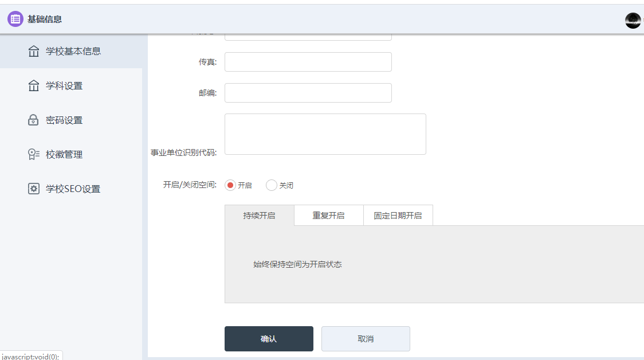Click the 学校SEO设置 gear icon
This screenshot has width=644, height=360.
coord(34,189)
